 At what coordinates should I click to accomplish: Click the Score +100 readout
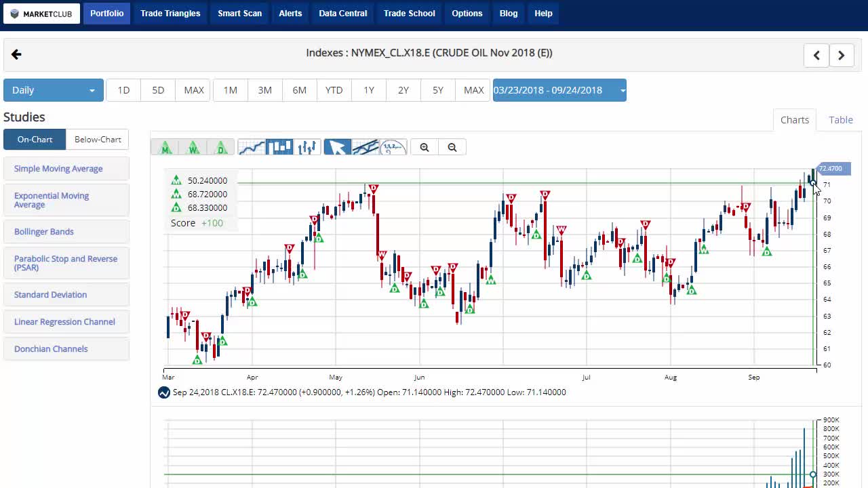tap(197, 223)
